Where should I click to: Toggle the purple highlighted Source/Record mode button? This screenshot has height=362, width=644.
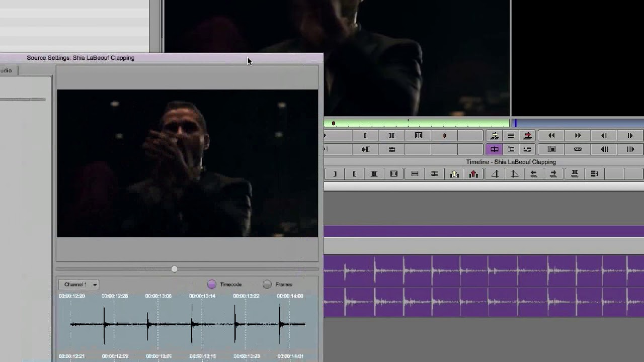tap(495, 149)
